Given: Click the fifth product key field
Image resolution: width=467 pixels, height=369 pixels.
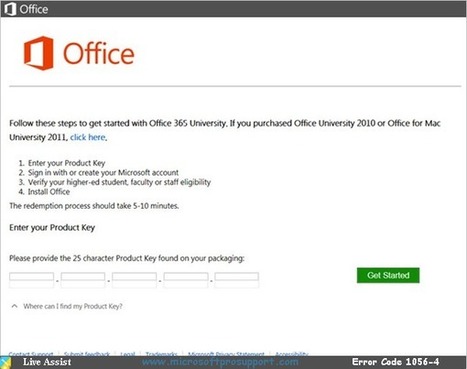Looking at the screenshot, I should point(237,277).
